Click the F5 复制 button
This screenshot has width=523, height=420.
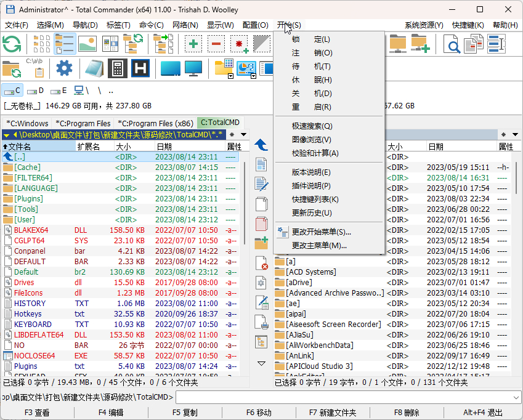[x=185, y=413]
